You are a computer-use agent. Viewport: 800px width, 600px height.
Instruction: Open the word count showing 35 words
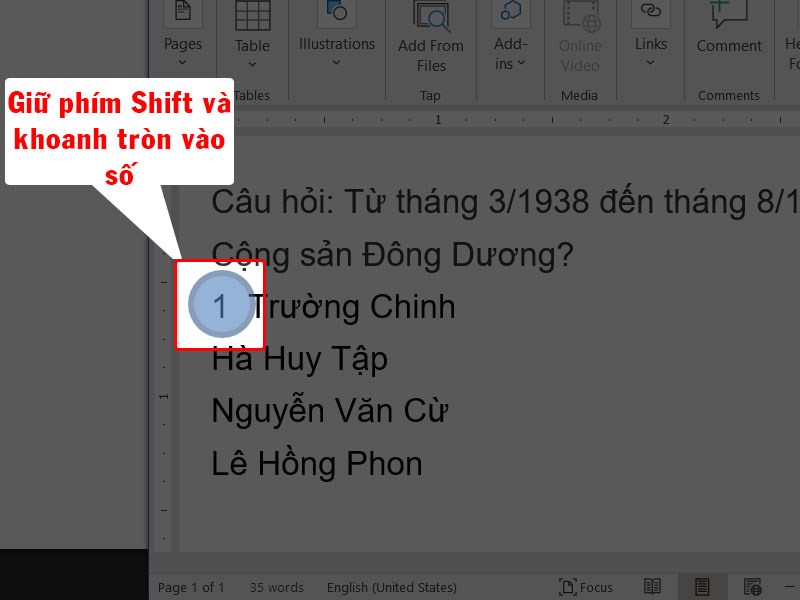point(276,587)
